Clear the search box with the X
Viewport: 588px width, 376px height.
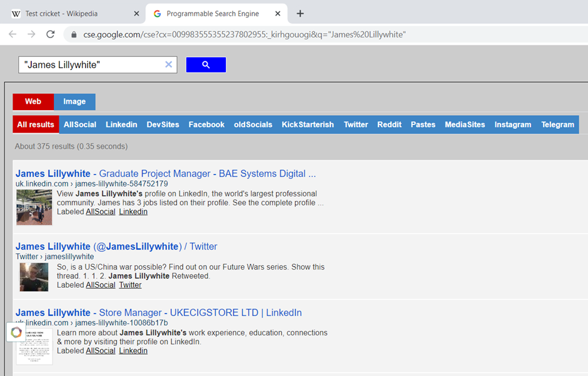point(169,64)
